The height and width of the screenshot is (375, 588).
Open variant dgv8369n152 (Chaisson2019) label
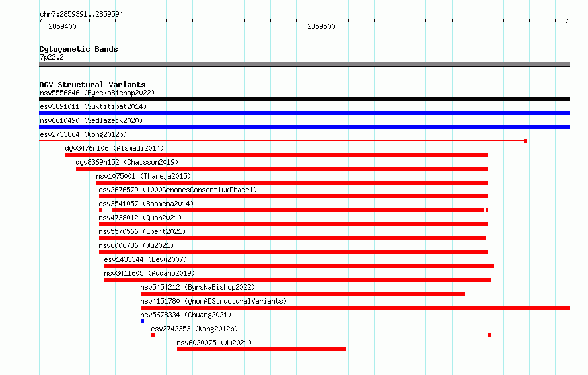(127, 162)
